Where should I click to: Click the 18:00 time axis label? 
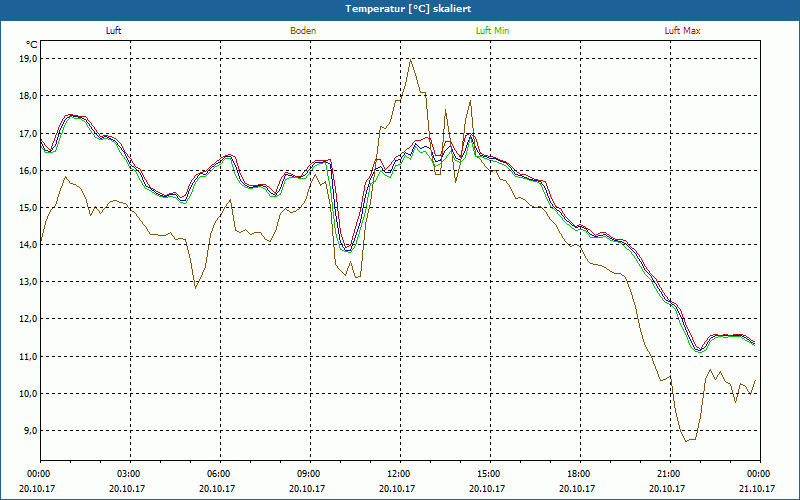coord(581,474)
